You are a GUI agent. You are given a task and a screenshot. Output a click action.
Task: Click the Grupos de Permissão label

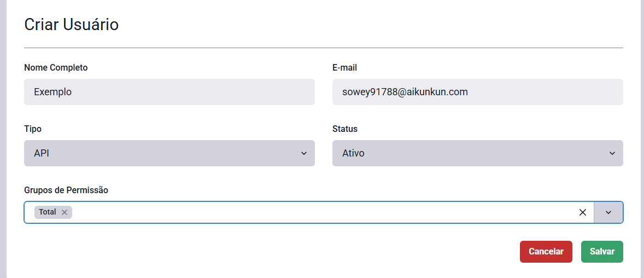66,190
